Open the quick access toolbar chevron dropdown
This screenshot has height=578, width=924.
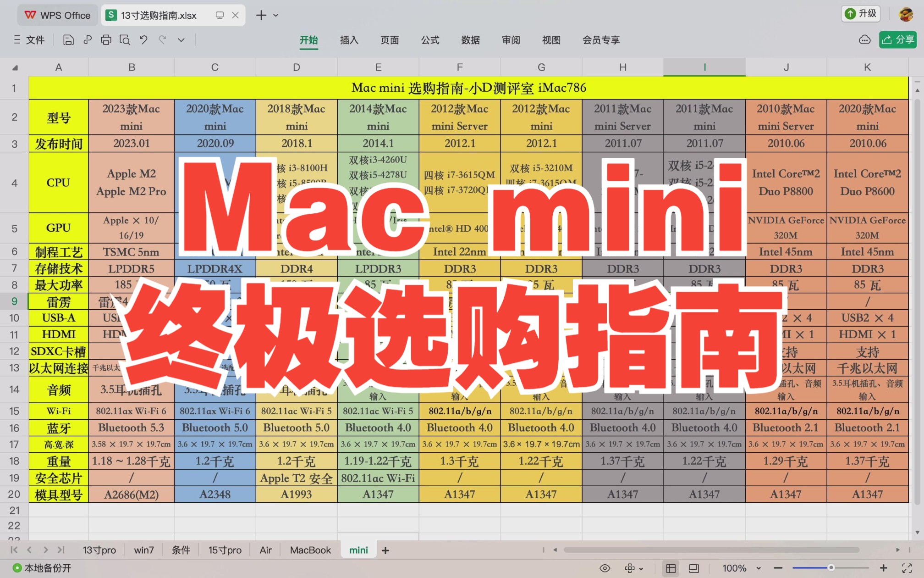click(181, 40)
